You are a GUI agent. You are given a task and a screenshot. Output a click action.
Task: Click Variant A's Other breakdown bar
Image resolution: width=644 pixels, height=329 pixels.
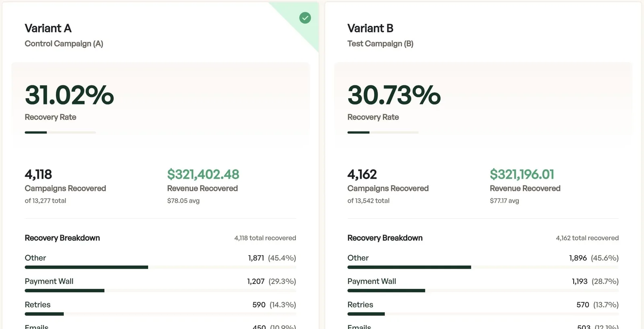[x=160, y=267]
